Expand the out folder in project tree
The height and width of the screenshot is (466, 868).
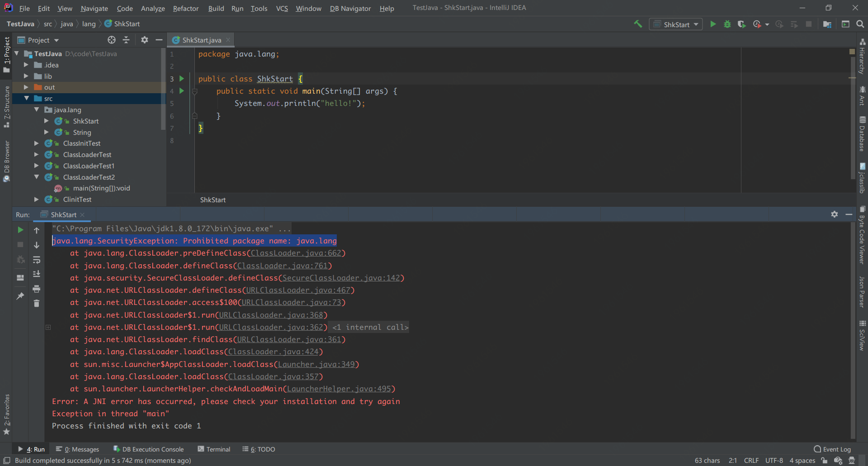tap(26, 87)
